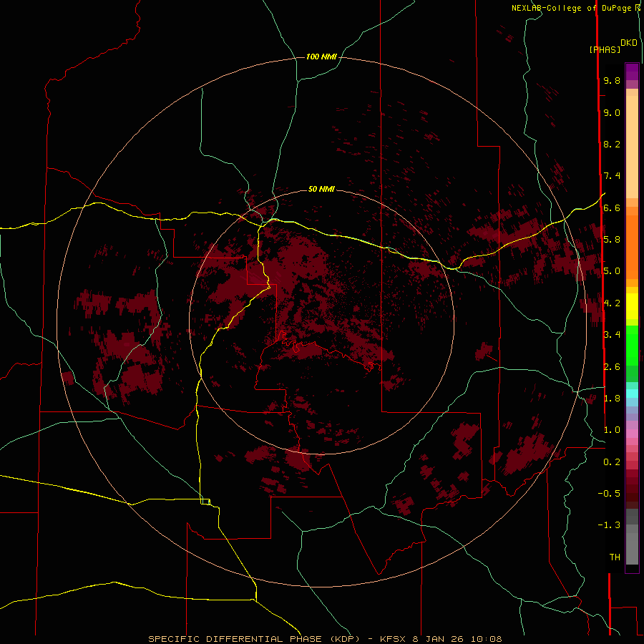Click the TH legend label
This screenshot has width=644, height=644.
[615, 557]
